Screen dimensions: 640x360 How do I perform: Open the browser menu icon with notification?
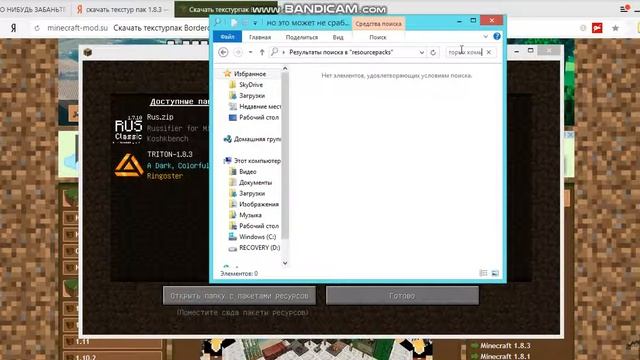tap(624, 9)
